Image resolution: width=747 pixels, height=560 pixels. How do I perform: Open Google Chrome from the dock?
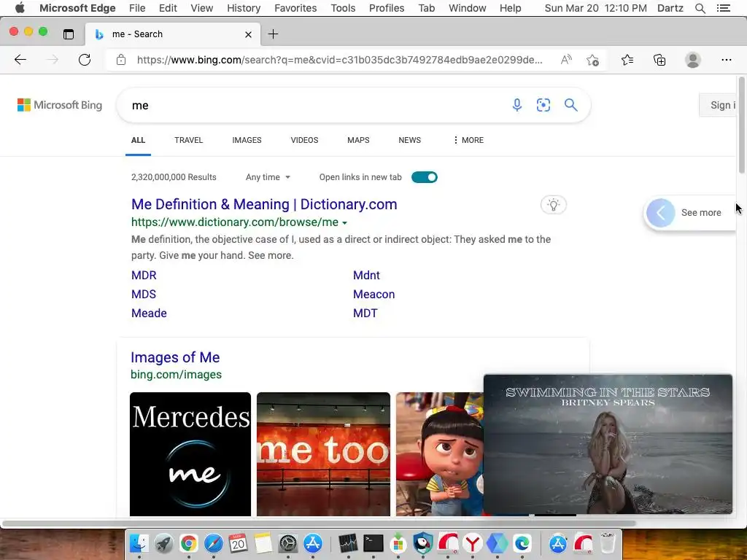[x=189, y=543]
